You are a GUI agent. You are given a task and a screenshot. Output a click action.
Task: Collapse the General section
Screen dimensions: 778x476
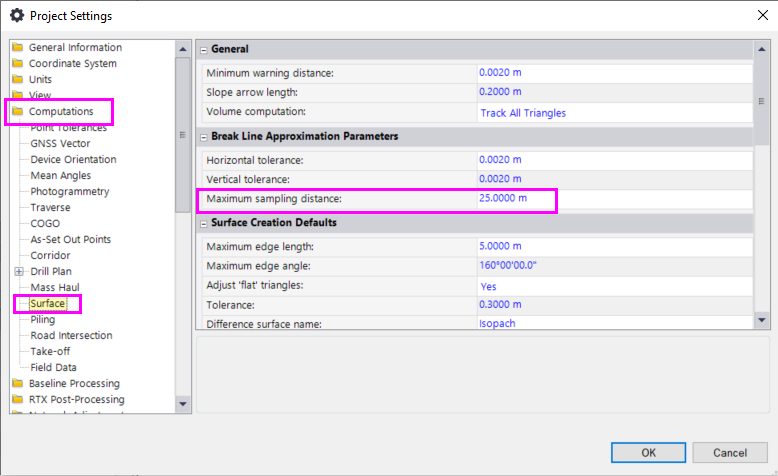[x=203, y=49]
